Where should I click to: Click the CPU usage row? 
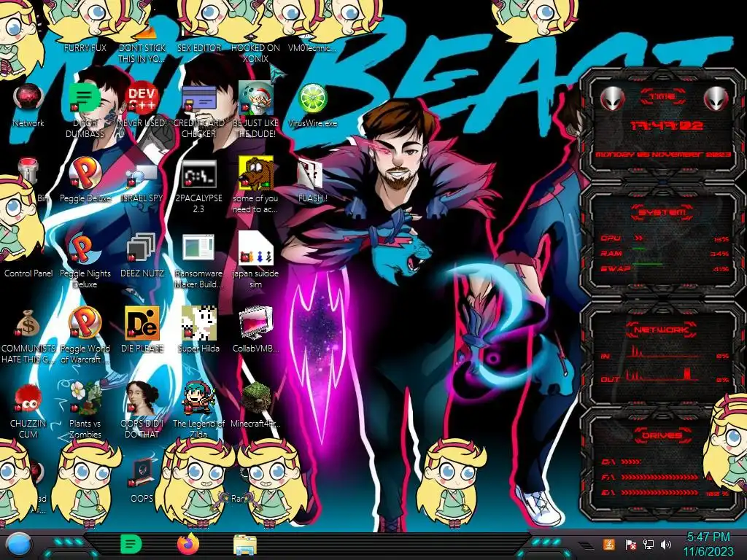(665, 238)
